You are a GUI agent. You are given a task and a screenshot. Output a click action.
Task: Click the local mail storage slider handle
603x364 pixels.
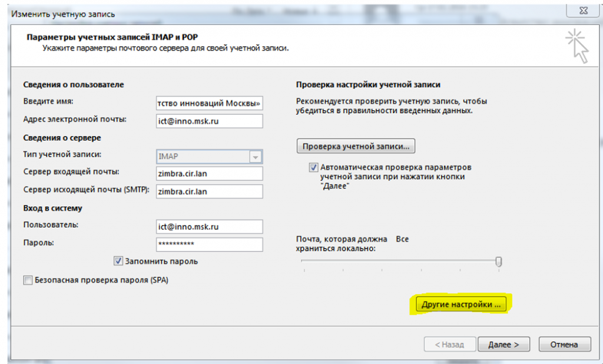tap(499, 261)
